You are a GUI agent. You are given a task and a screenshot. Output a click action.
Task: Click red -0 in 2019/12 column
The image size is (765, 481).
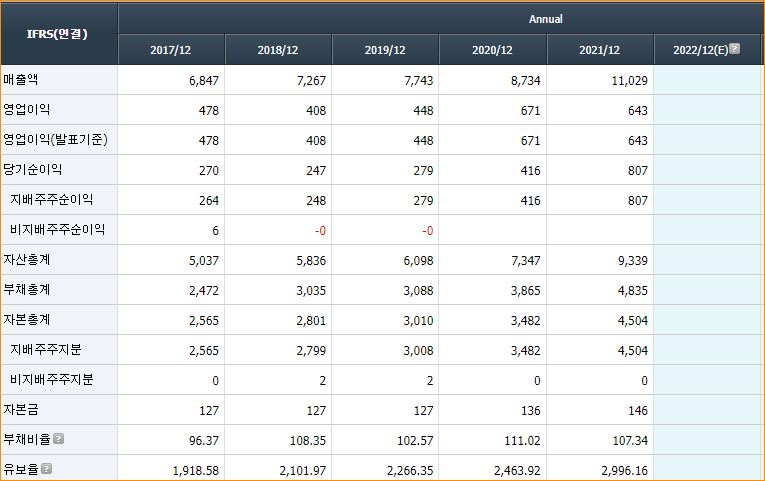[427, 231]
